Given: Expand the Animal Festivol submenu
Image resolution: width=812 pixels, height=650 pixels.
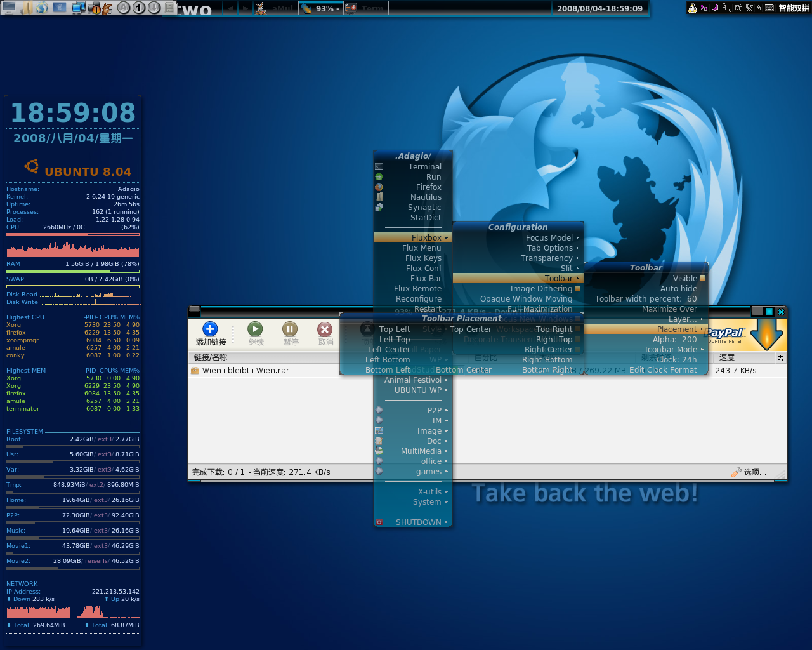Looking at the screenshot, I should click(x=413, y=380).
